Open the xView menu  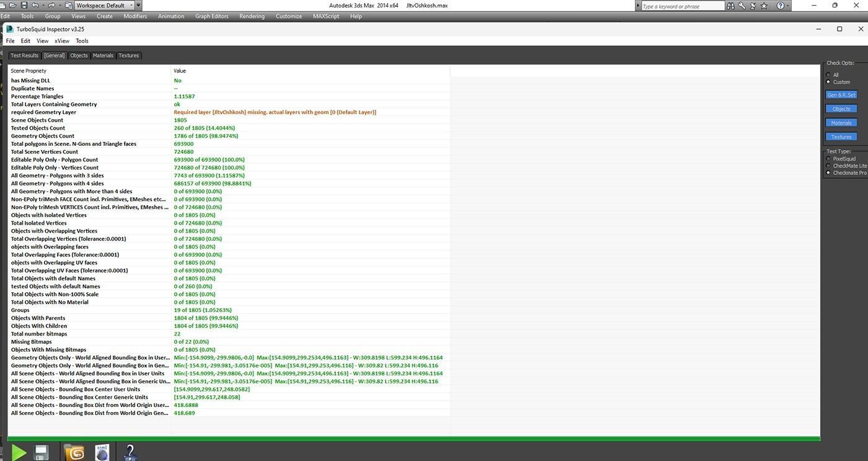(62, 41)
